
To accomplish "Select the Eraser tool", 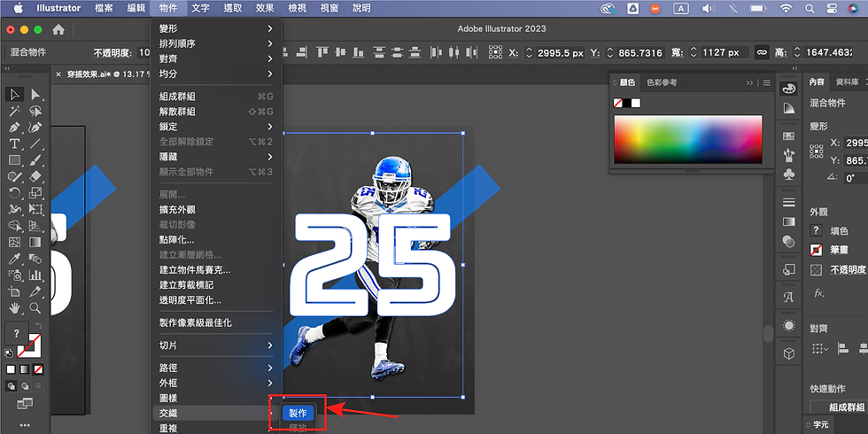I will click(x=35, y=176).
